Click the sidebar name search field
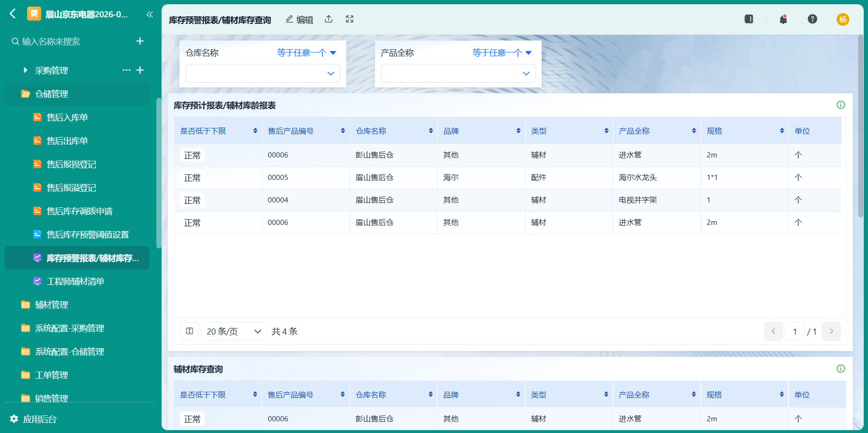 click(x=70, y=41)
